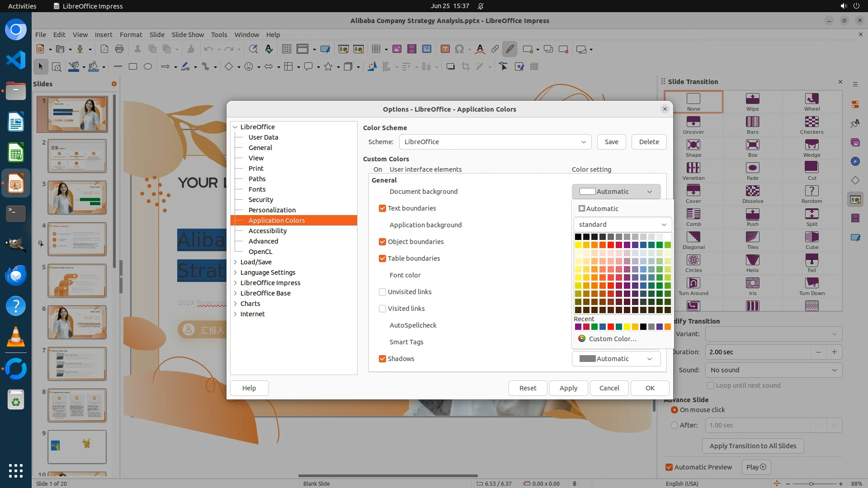Click the Reset button
The height and width of the screenshot is (488, 868).
click(x=528, y=388)
